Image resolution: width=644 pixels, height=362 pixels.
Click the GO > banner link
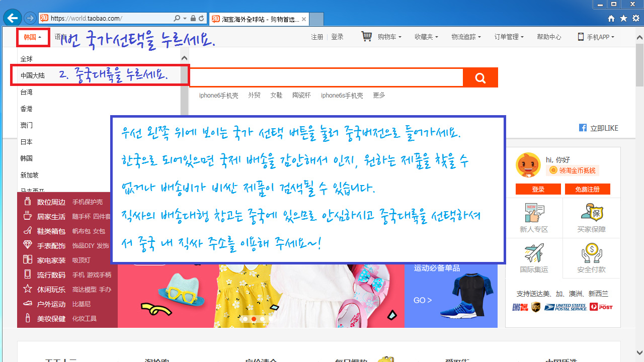coord(423,300)
